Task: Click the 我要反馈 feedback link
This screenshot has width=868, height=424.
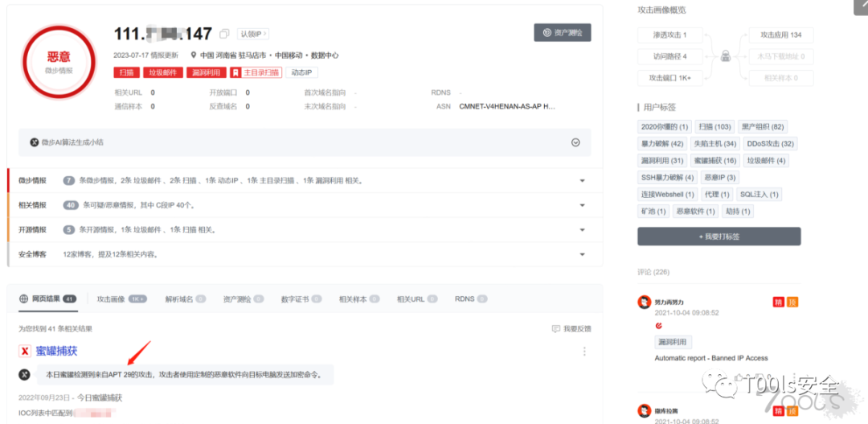Action: click(571, 329)
